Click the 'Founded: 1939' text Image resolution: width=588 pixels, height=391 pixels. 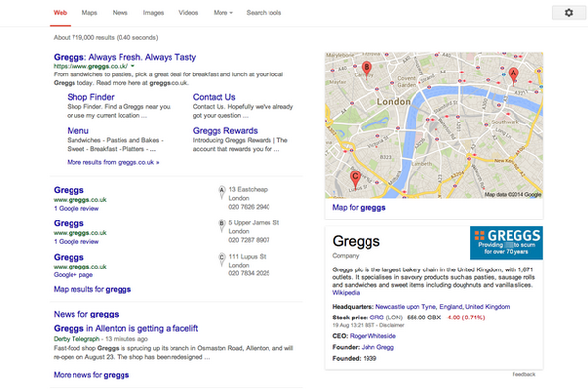click(355, 358)
